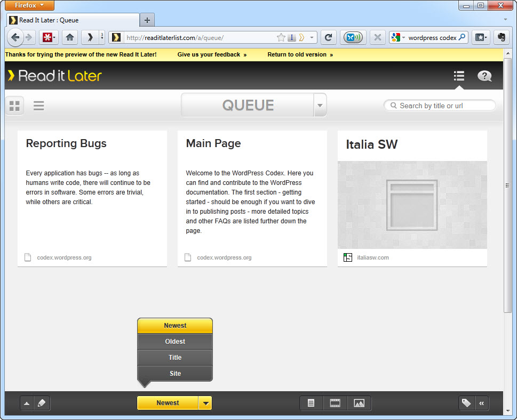Select Oldest in sort popup menu
Image resolution: width=517 pixels, height=420 pixels.
pyautogui.click(x=175, y=342)
